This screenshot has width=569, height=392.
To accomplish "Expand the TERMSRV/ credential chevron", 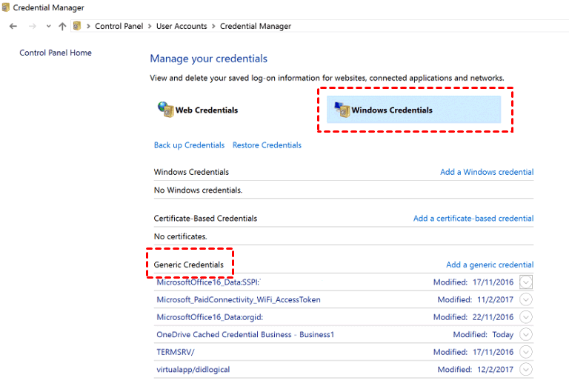I will point(526,352).
